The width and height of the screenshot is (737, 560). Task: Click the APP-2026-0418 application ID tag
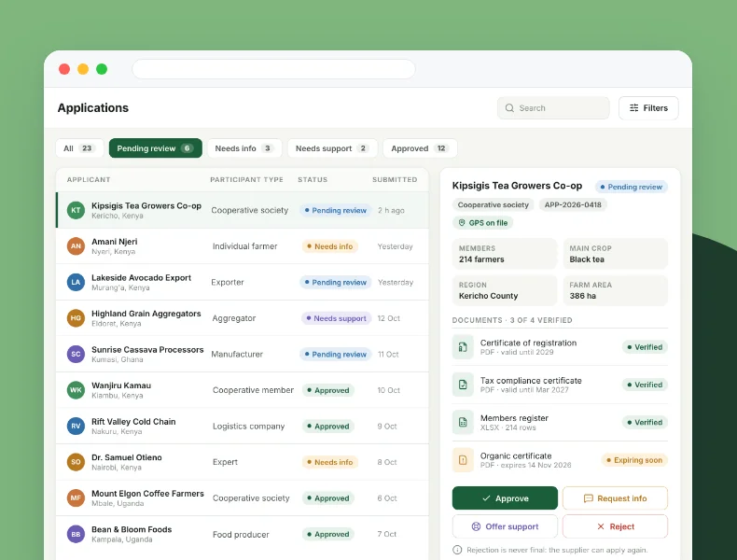tap(573, 204)
